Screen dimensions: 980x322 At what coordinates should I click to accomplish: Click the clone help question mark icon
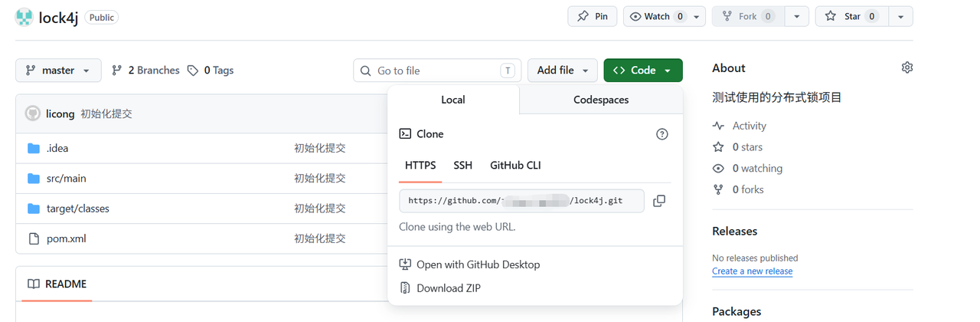pos(662,134)
